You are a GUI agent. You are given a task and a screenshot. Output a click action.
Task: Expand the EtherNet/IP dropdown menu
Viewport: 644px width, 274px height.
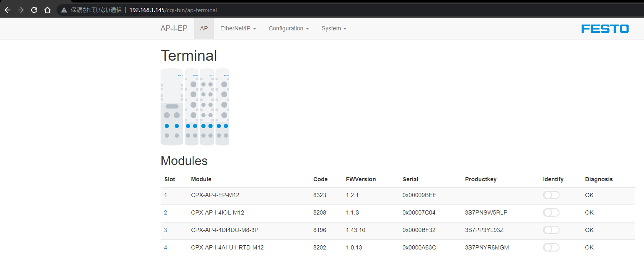(238, 28)
